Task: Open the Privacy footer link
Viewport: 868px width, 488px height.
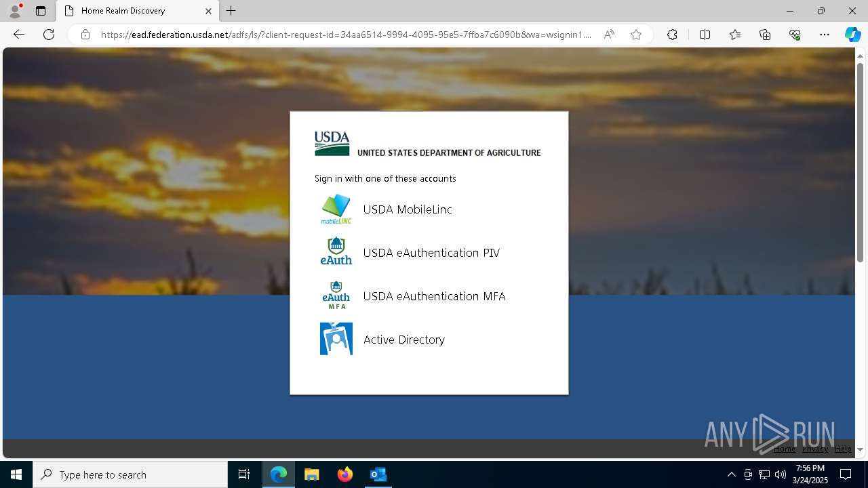Action: (815, 449)
